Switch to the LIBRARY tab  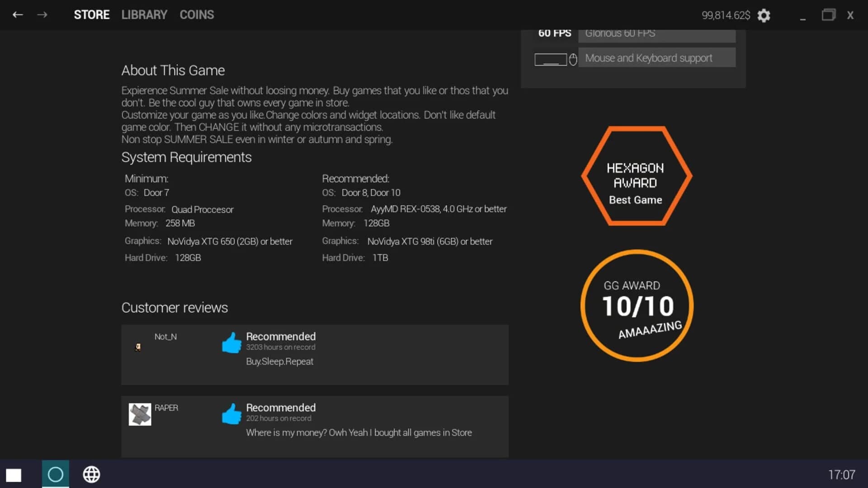[144, 14]
